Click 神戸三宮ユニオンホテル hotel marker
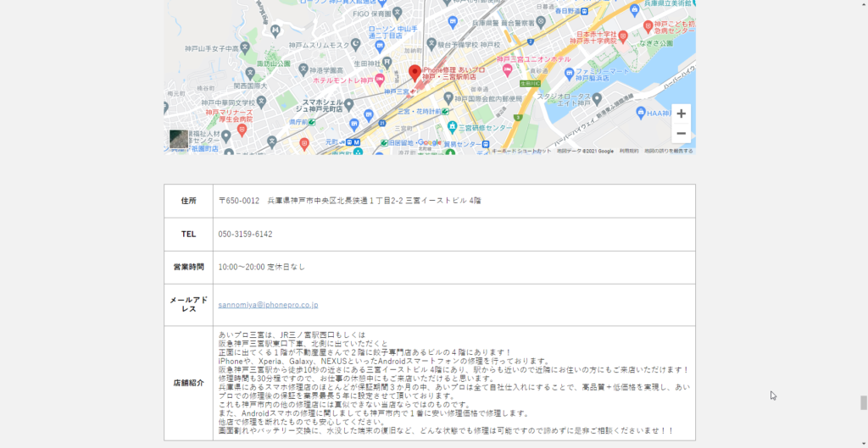 507,69
